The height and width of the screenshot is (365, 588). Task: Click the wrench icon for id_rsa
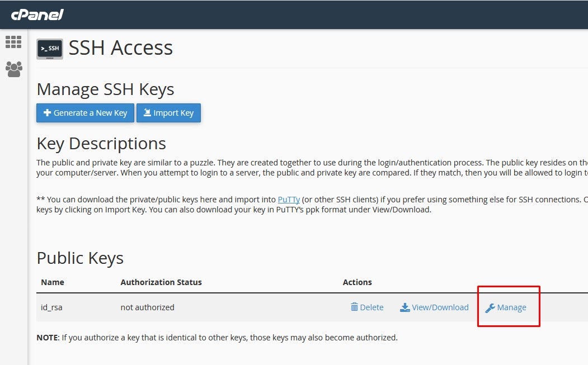[490, 308]
